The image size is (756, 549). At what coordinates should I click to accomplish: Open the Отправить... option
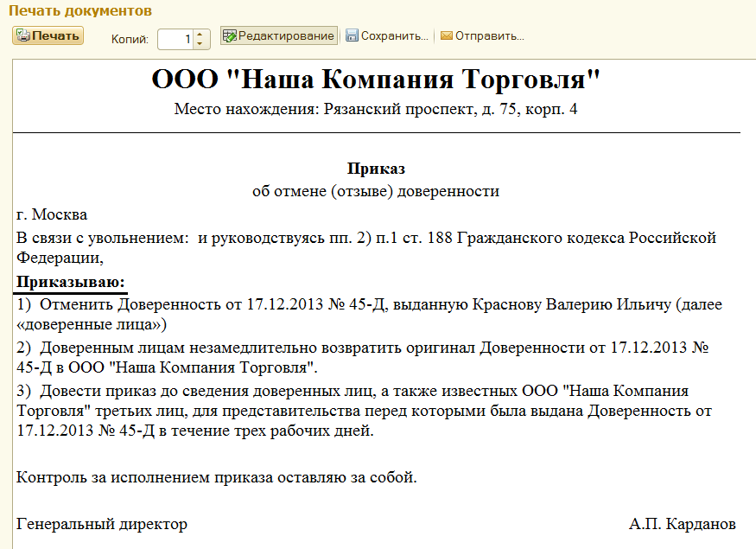(x=489, y=36)
